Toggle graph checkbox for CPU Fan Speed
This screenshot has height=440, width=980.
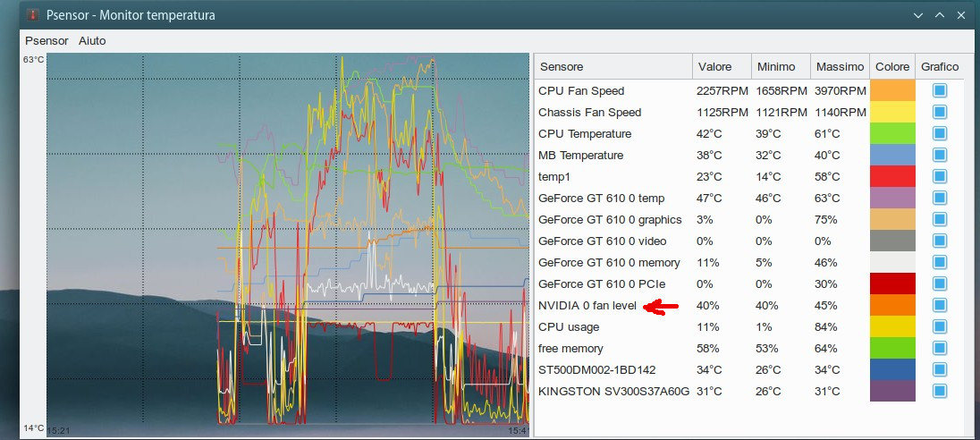[x=940, y=90]
